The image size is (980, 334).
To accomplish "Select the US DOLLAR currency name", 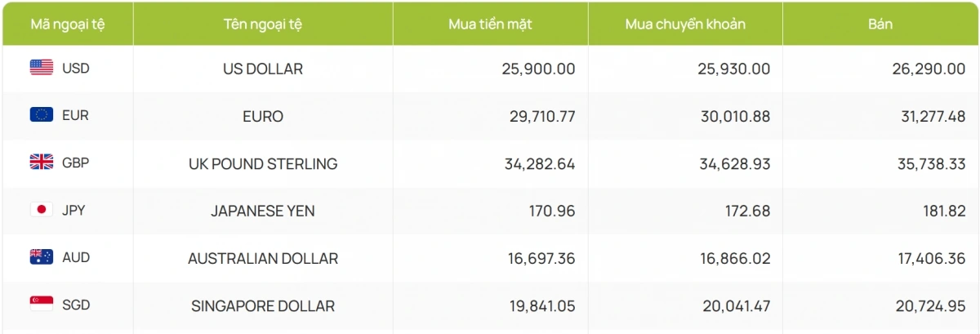I will [263, 69].
